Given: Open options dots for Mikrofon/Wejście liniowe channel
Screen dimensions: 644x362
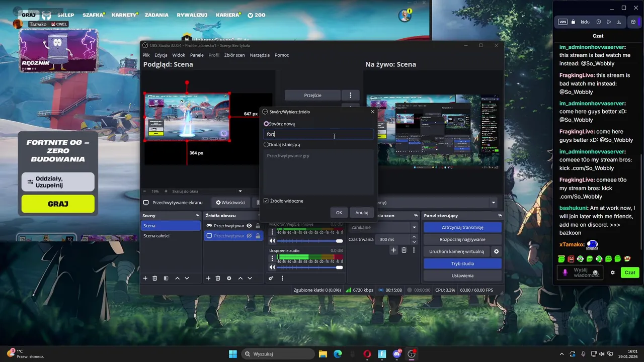Looking at the screenshot, I should (x=272, y=232).
